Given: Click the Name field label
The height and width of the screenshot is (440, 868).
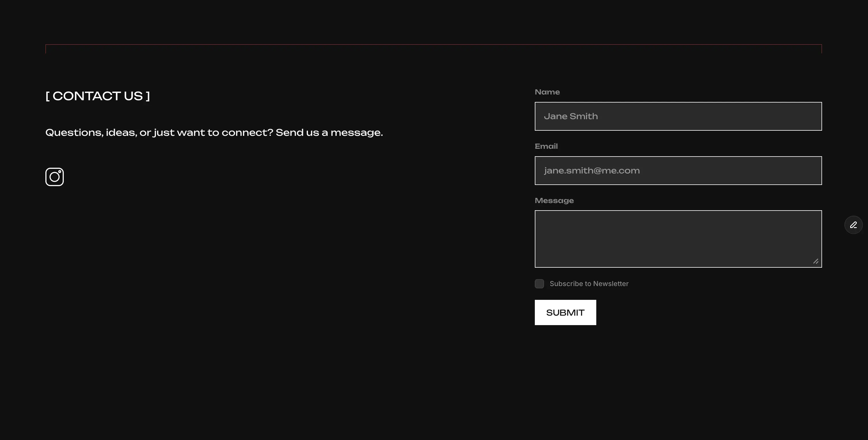Looking at the screenshot, I should (547, 92).
